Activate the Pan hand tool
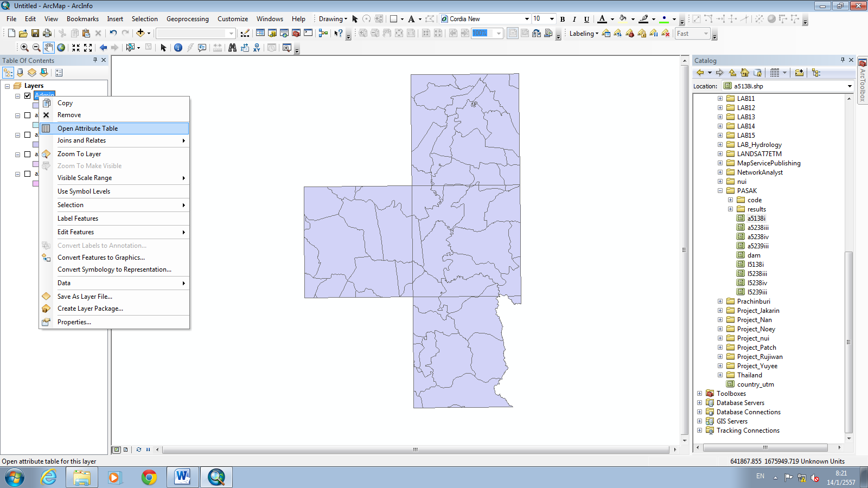 (49, 48)
